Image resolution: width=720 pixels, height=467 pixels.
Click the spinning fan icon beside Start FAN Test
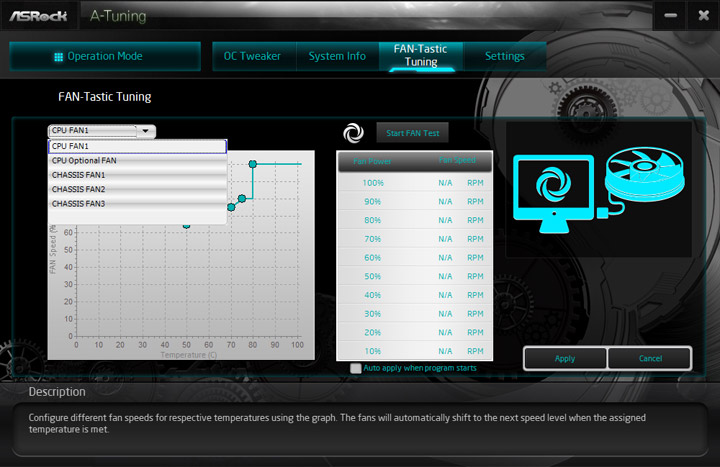(353, 133)
